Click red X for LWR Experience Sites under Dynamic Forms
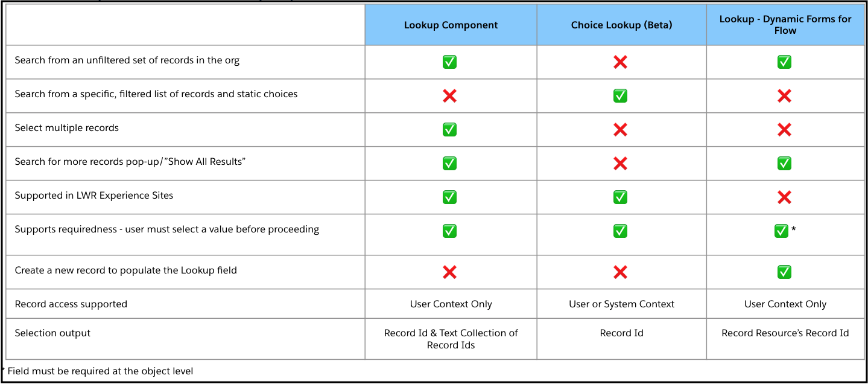This screenshot has height=384, width=868. tap(784, 197)
